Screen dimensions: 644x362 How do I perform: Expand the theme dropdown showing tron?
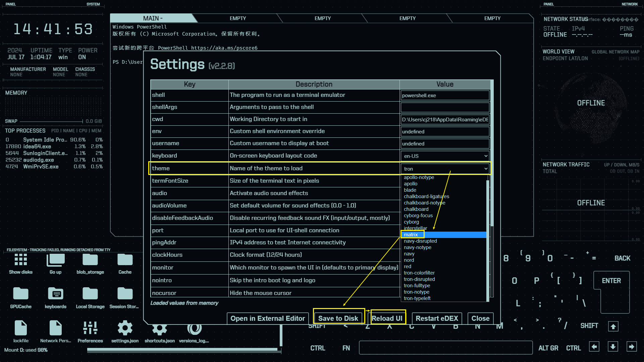point(445,169)
